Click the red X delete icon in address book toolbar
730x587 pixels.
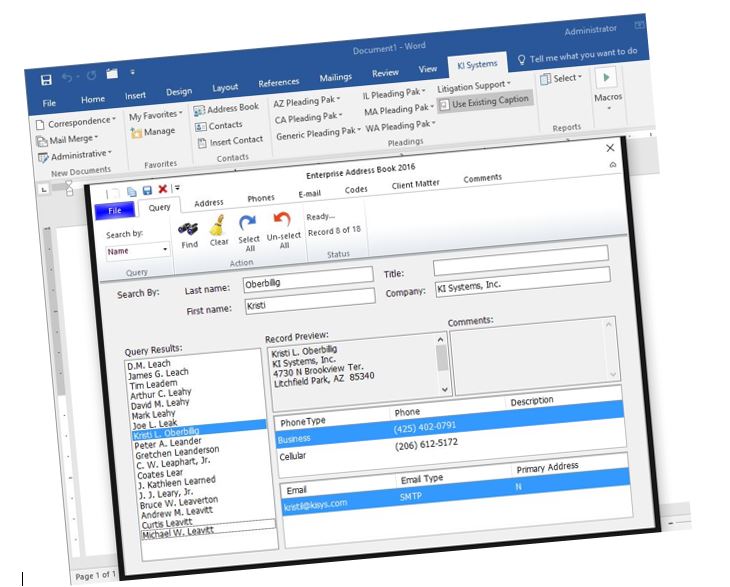(x=162, y=189)
